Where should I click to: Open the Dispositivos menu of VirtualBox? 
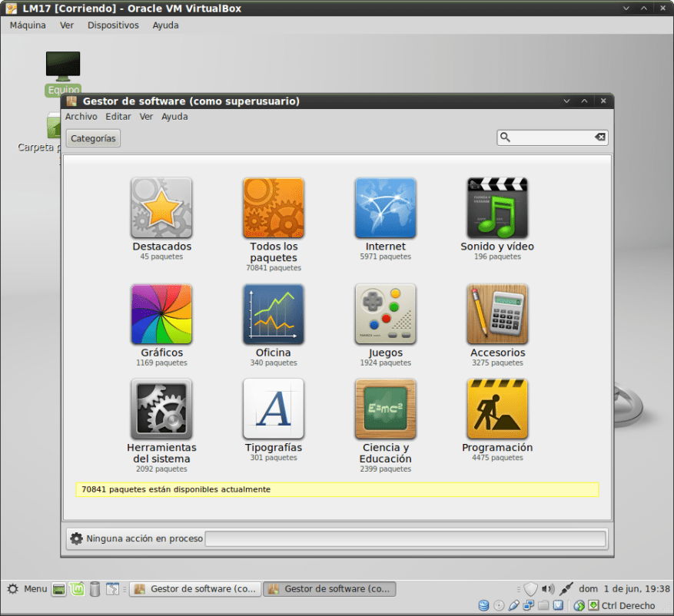(113, 25)
